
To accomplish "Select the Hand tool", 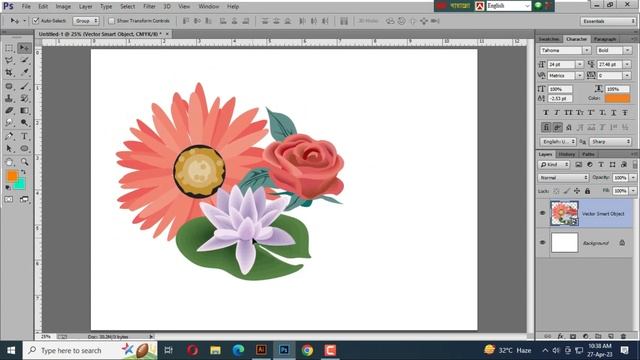I will click(9, 162).
